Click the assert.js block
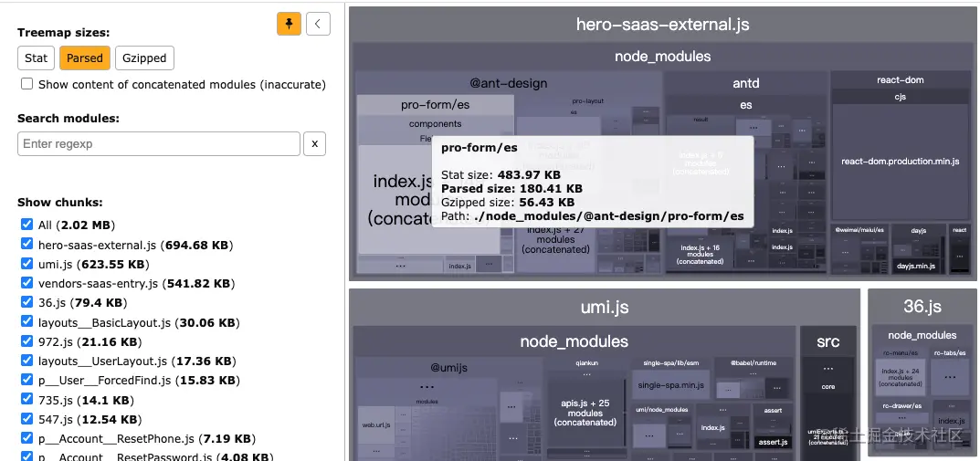Image resolution: width=980 pixels, height=461 pixels. 773,442
